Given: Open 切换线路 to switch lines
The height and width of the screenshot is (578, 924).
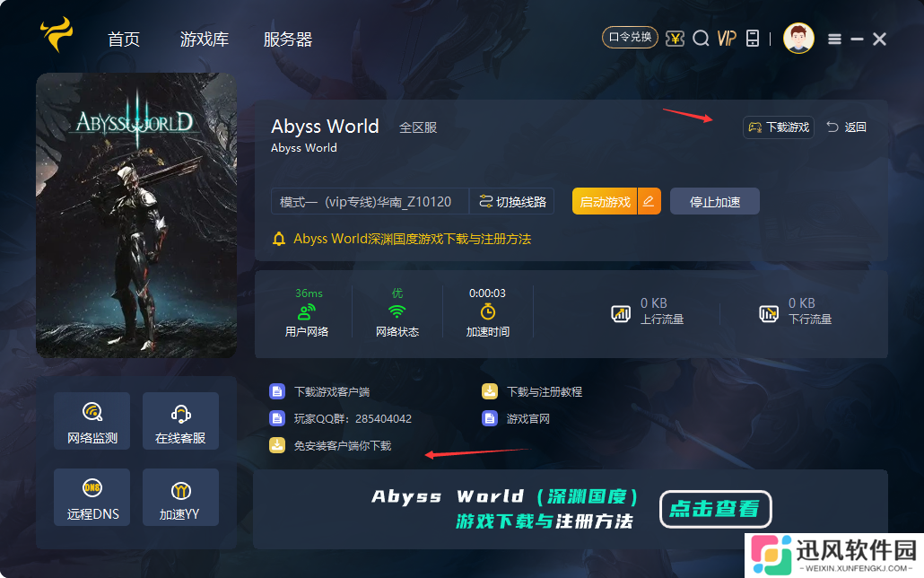Looking at the screenshot, I should tap(511, 201).
